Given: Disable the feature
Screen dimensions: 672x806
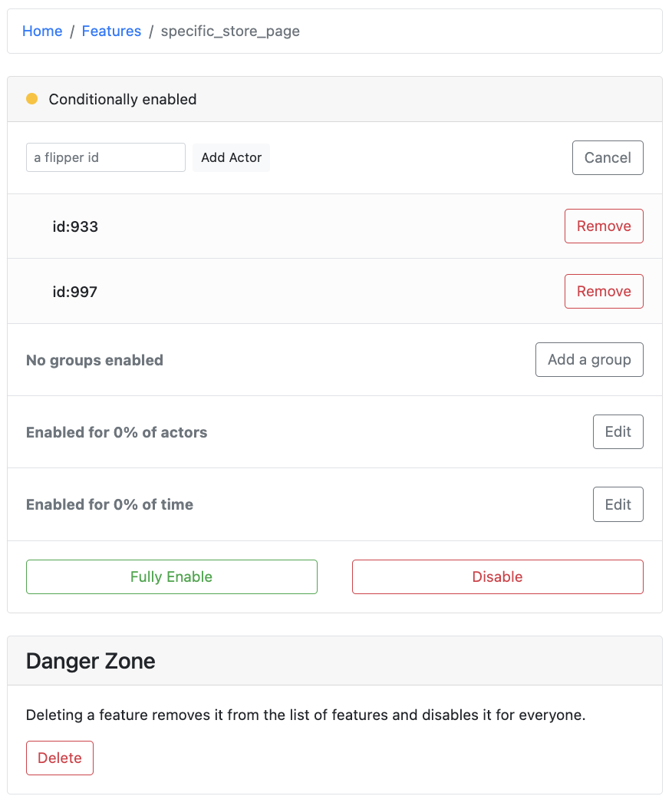Looking at the screenshot, I should [497, 577].
